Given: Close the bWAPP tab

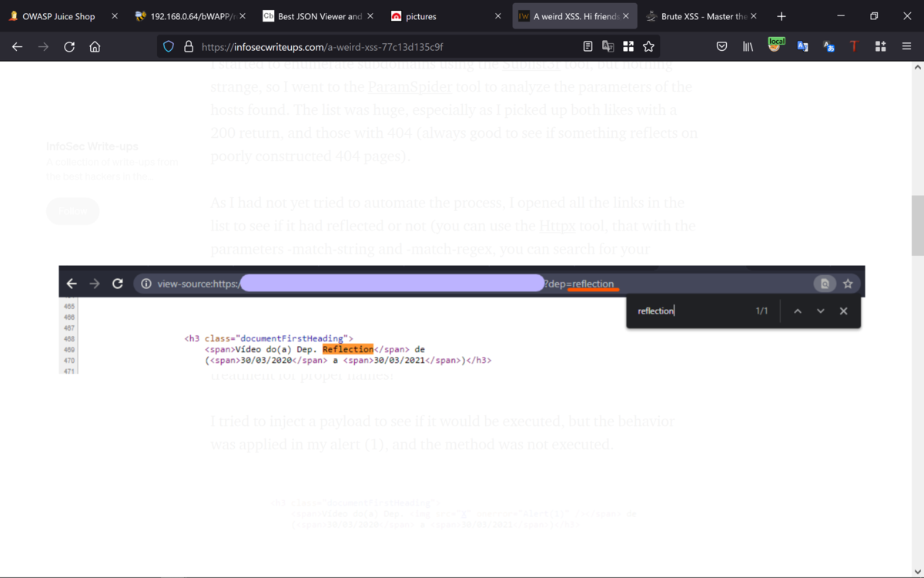Looking at the screenshot, I should tap(243, 16).
